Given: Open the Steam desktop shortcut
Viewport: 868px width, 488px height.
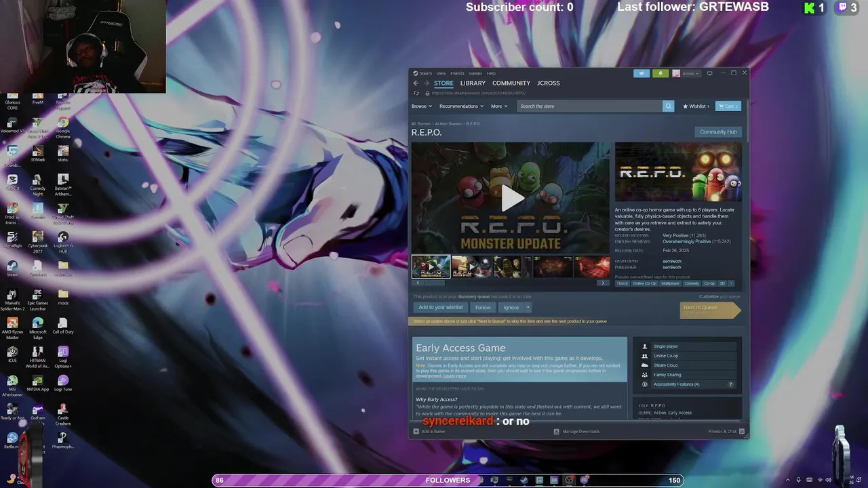Looking at the screenshot, I should (12, 268).
